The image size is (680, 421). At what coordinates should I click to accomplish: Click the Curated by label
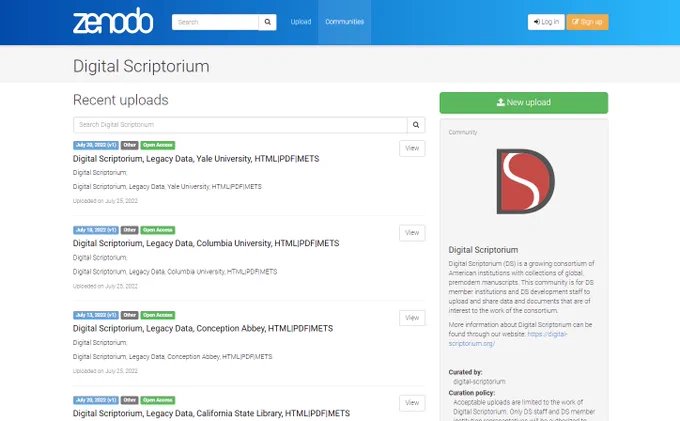click(x=465, y=372)
